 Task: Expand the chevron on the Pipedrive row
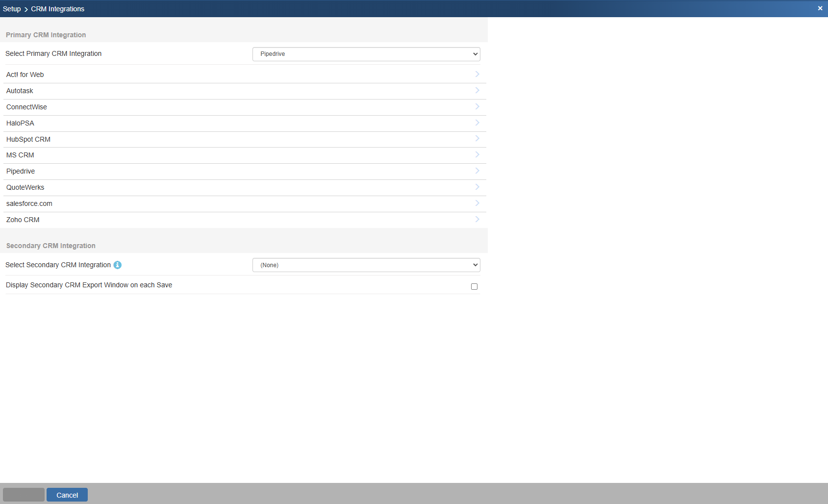[477, 171]
